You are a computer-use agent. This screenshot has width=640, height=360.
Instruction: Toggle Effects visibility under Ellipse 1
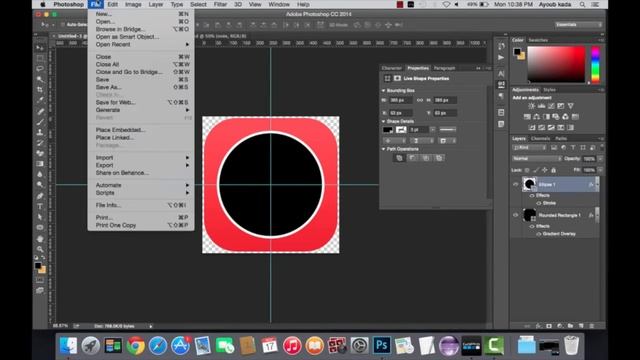coord(532,196)
